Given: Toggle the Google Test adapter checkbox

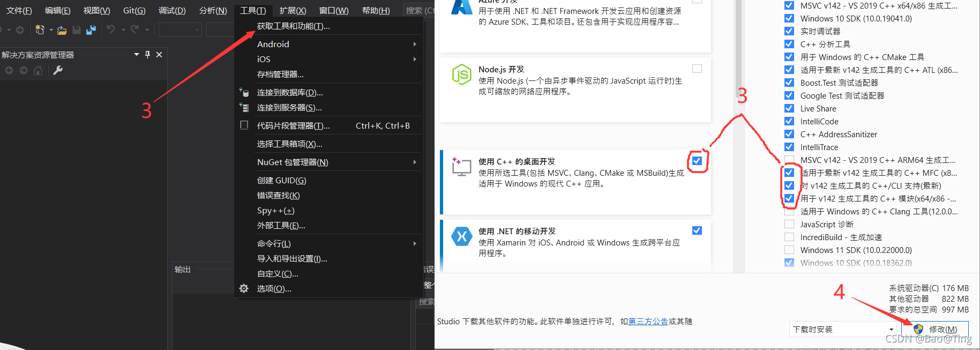Looking at the screenshot, I should 789,95.
